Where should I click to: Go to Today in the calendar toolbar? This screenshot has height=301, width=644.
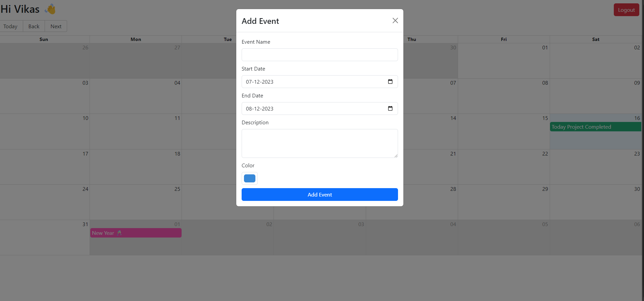pyautogui.click(x=10, y=26)
